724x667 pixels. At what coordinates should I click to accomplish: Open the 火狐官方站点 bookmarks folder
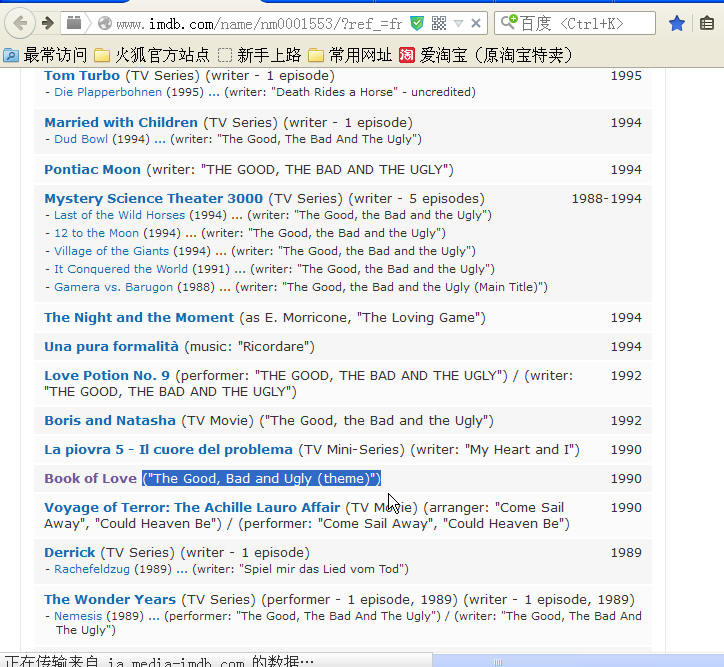point(151,55)
